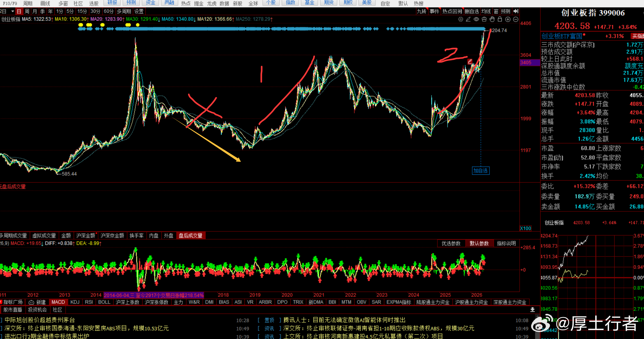Toggle the eye visibility icon

tap(476, 19)
